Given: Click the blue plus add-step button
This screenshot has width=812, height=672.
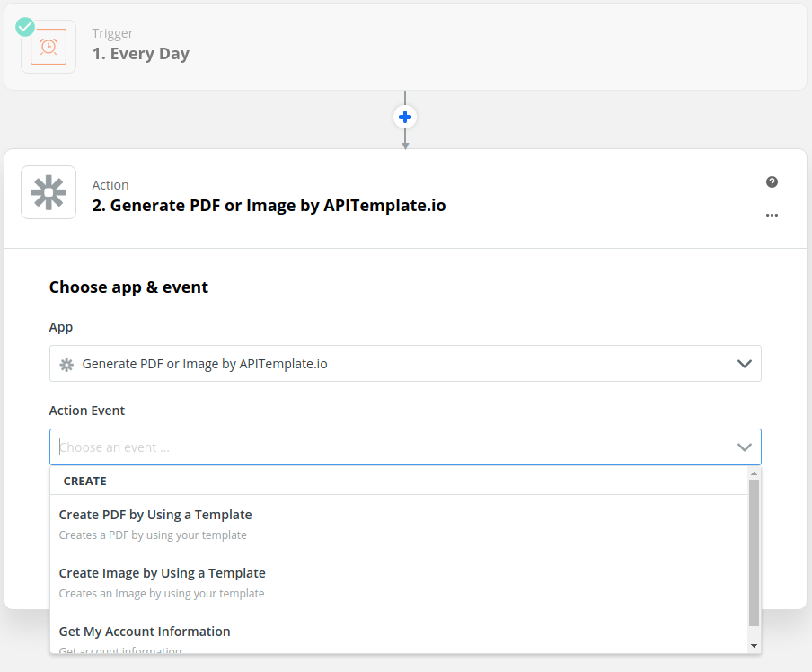Looking at the screenshot, I should point(405,117).
